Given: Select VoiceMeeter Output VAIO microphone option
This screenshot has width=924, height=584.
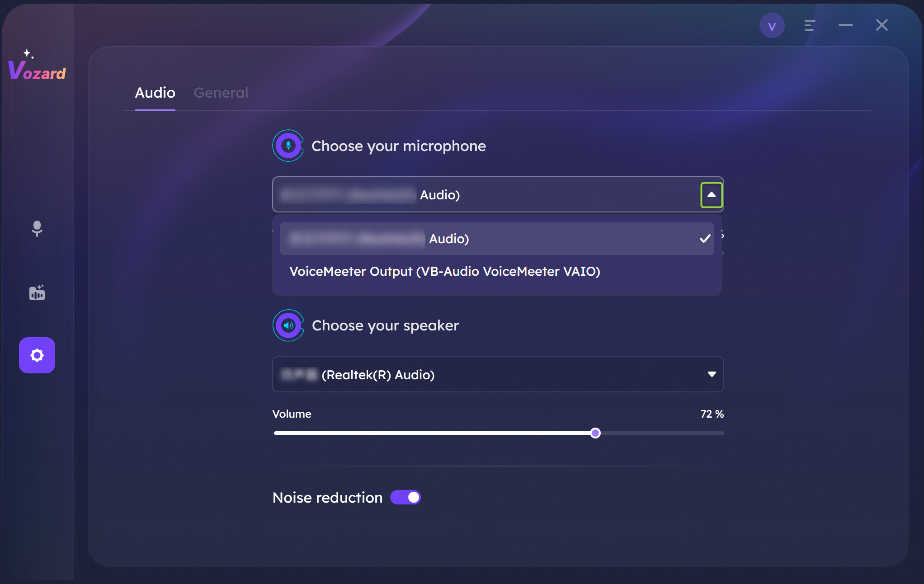Looking at the screenshot, I should pos(444,270).
